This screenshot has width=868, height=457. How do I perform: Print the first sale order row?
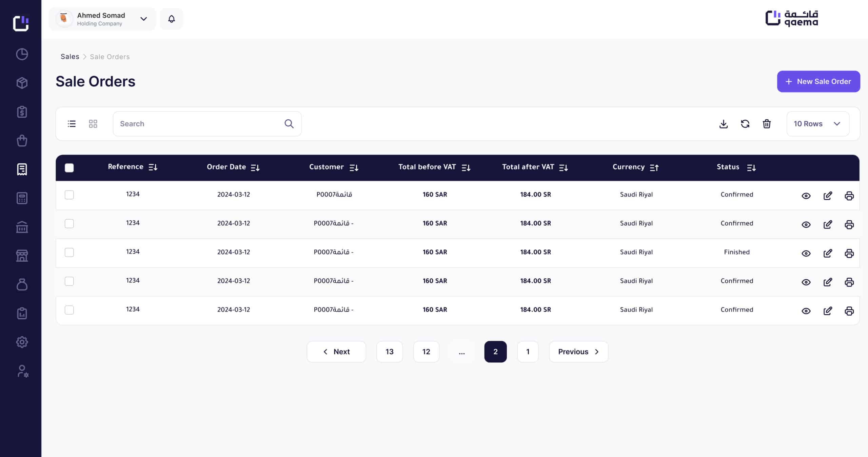click(x=849, y=196)
